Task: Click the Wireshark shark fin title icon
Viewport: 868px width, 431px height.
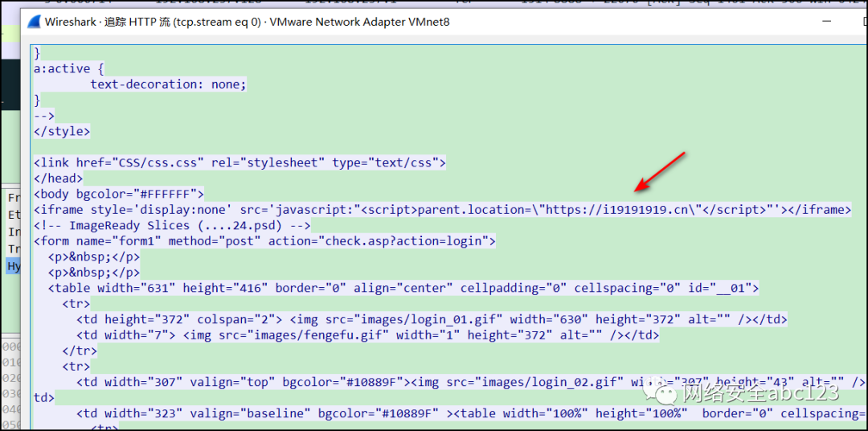Action: point(35,23)
